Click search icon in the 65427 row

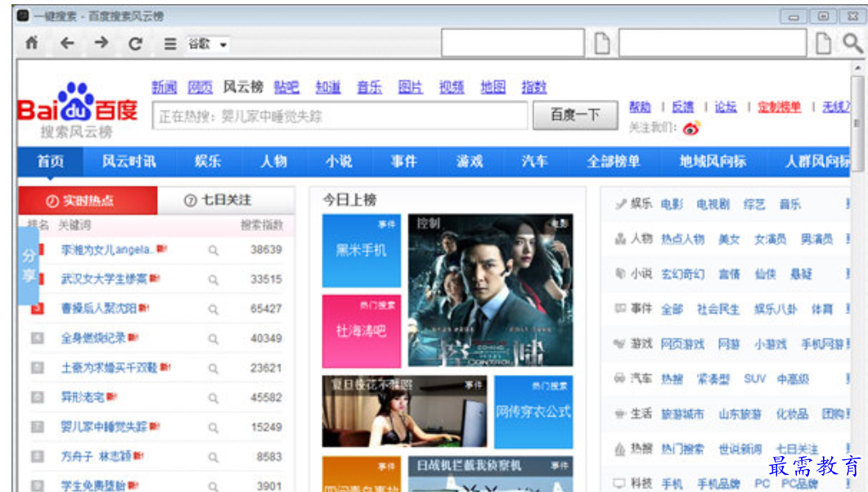pos(214,309)
